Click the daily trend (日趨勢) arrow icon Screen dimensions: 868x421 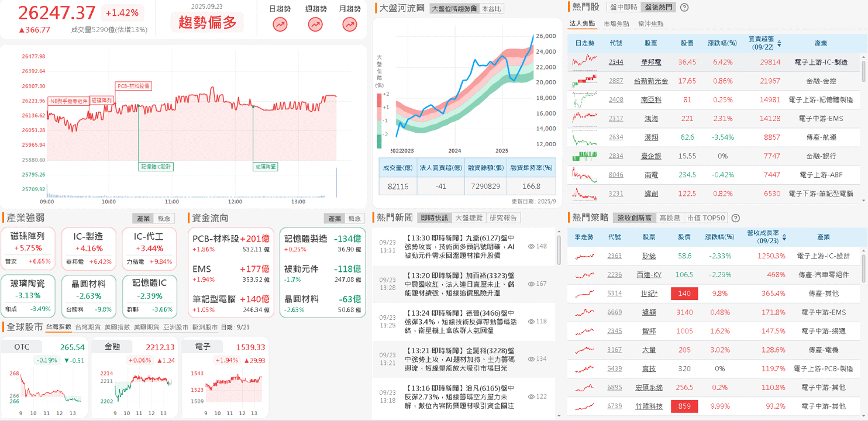[280, 25]
